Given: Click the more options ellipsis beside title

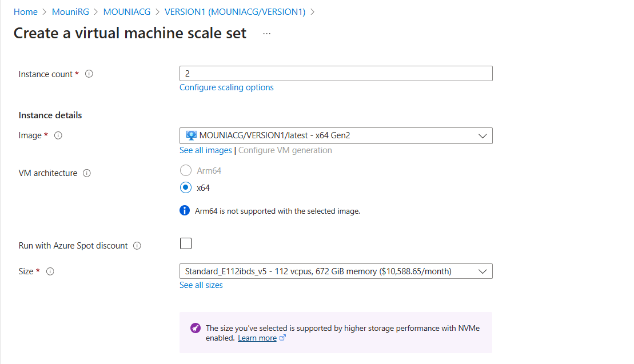Looking at the screenshot, I should (266, 34).
